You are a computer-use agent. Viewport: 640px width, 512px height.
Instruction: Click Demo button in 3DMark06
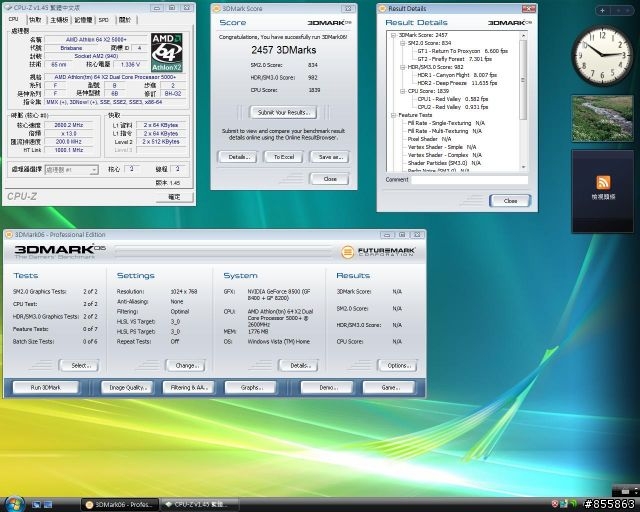[327, 387]
